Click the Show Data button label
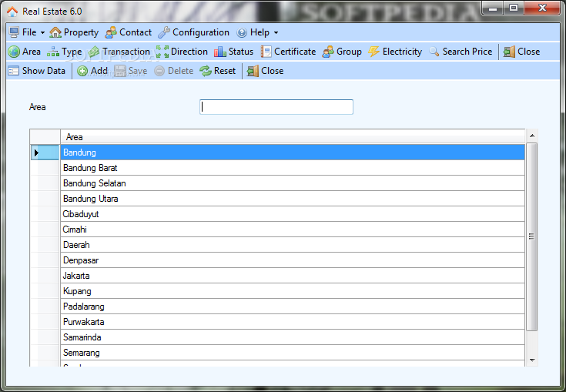Viewport: 566px width, 392px height. pos(44,71)
